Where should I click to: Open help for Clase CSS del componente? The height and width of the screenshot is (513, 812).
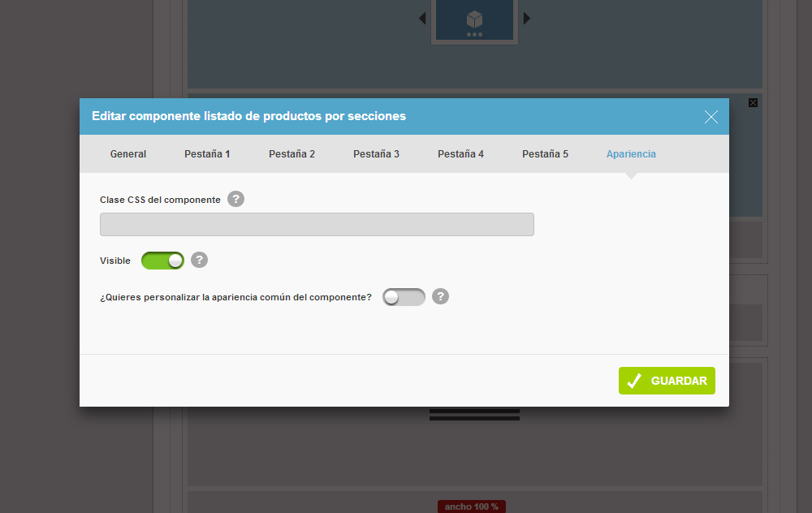click(x=235, y=199)
